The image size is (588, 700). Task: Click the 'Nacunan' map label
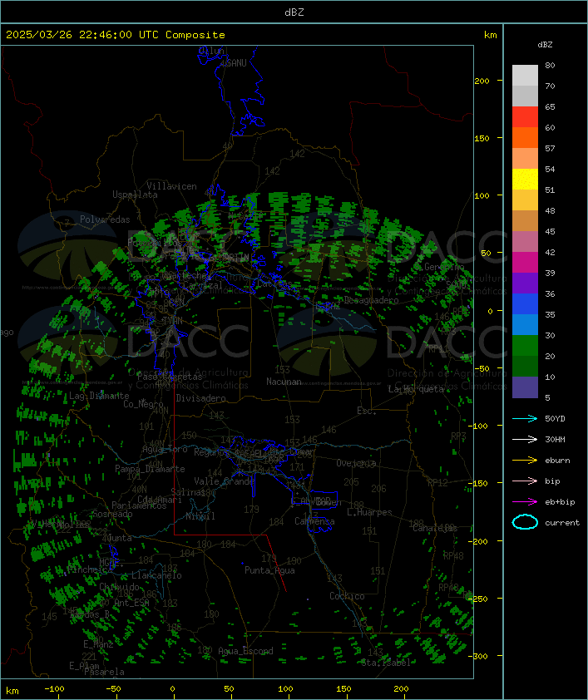coord(284,382)
